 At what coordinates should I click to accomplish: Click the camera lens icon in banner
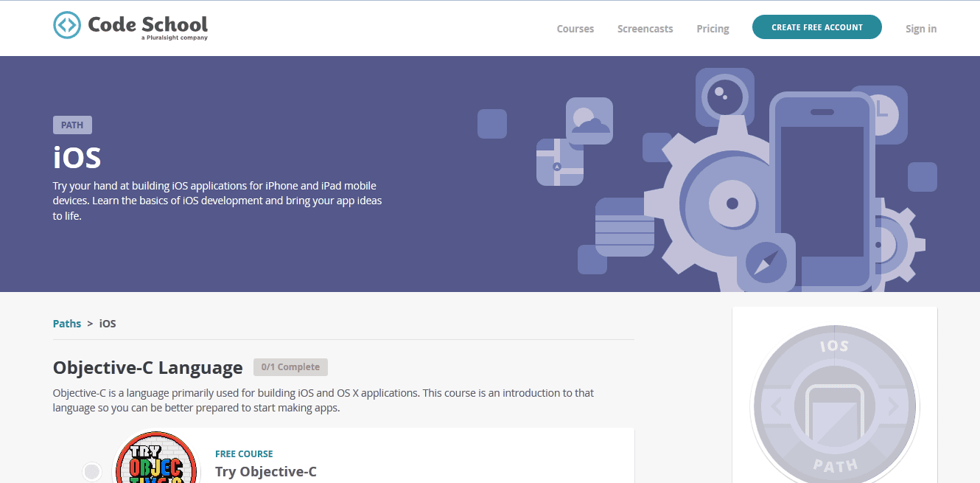click(725, 97)
